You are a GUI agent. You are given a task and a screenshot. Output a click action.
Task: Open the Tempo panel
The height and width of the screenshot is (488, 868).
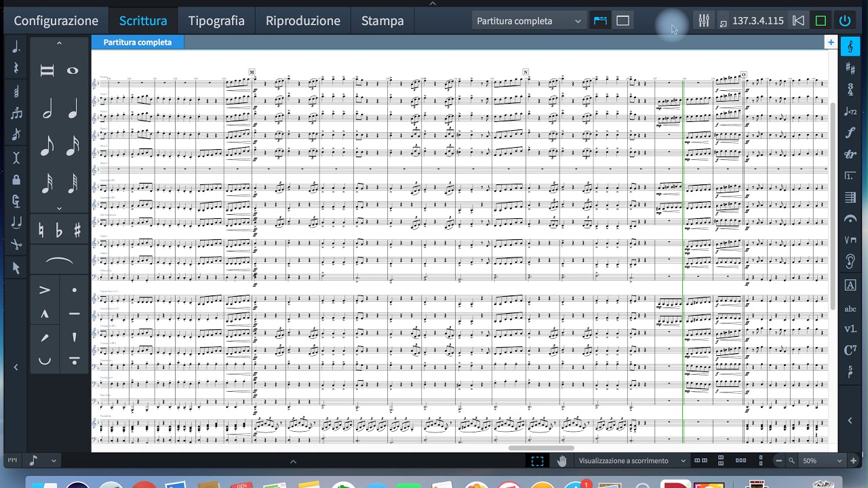(850, 111)
